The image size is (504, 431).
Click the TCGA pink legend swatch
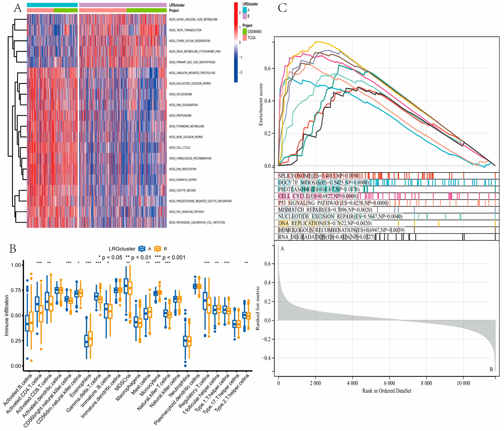(x=245, y=38)
